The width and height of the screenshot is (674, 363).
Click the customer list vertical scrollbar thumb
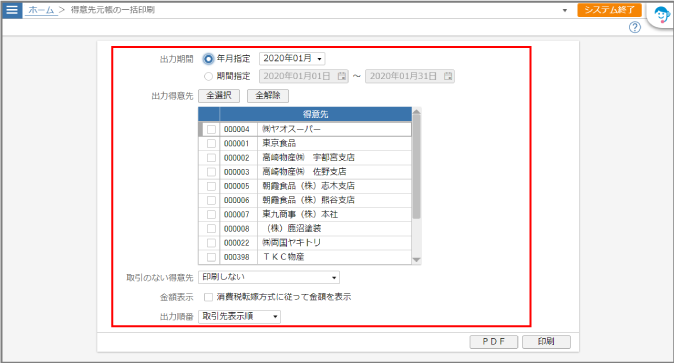click(416, 167)
